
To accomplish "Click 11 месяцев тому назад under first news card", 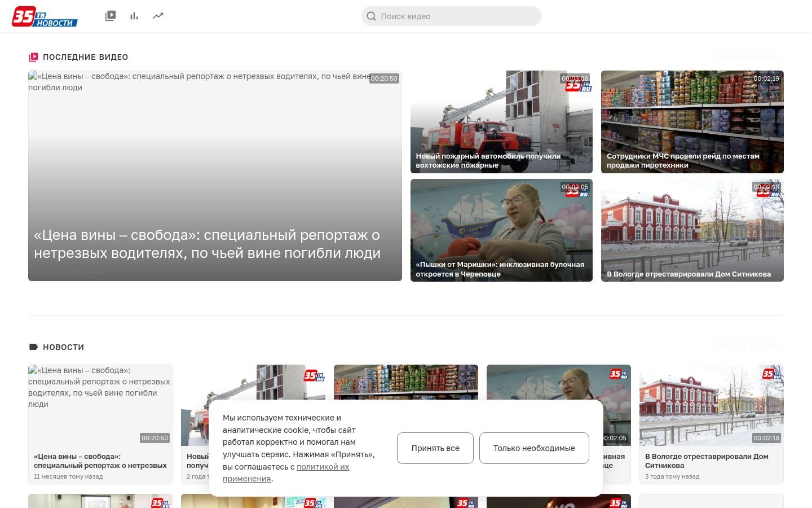I will click(x=68, y=476).
